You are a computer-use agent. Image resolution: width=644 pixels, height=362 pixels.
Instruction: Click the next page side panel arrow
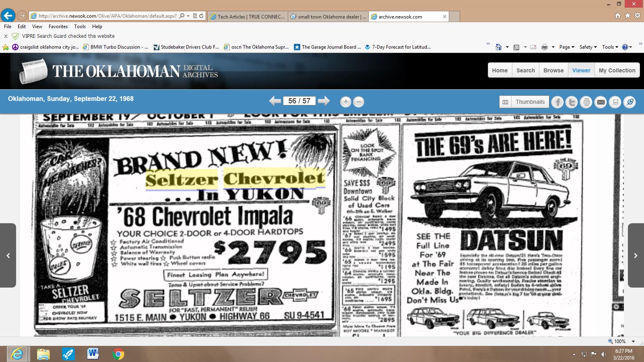636,255
